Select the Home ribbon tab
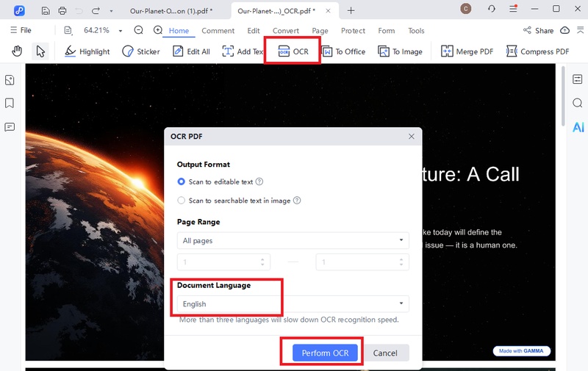Image resolution: width=588 pixels, height=371 pixels. [179, 31]
